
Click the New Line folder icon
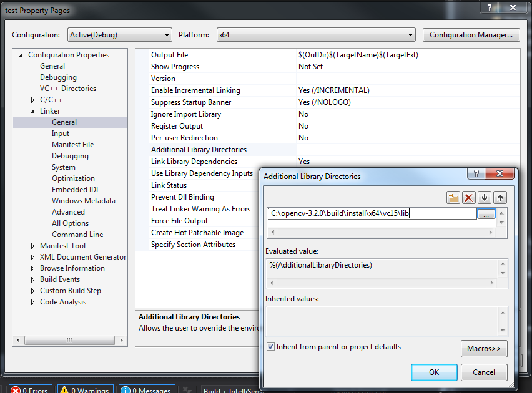coord(453,197)
